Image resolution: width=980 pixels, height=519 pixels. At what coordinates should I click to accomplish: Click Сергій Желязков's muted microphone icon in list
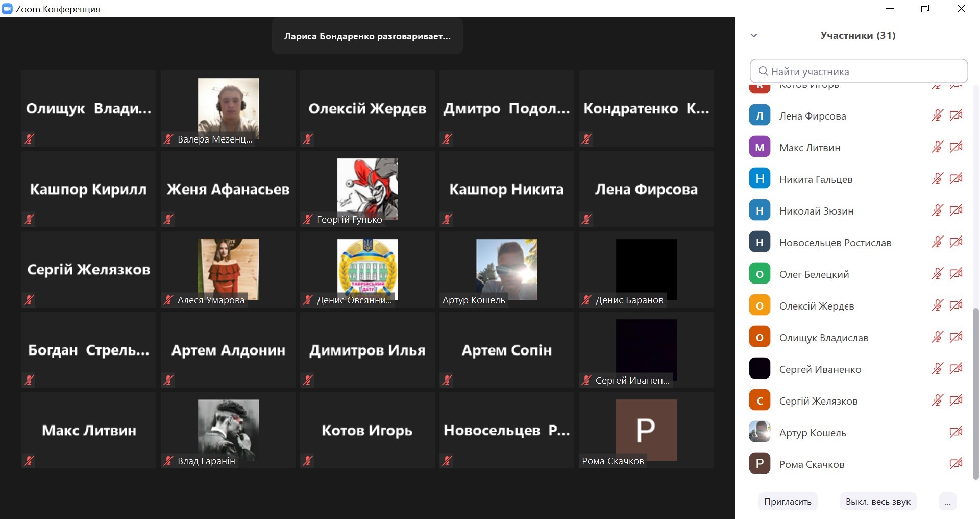(x=937, y=400)
